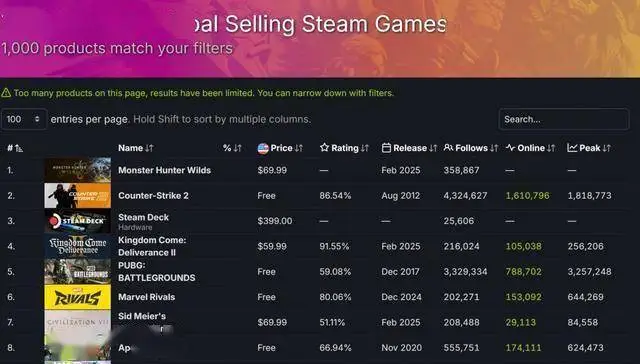This screenshot has height=364, width=640.
Task: Click the pulse icon next to Online
Action: 510,148
